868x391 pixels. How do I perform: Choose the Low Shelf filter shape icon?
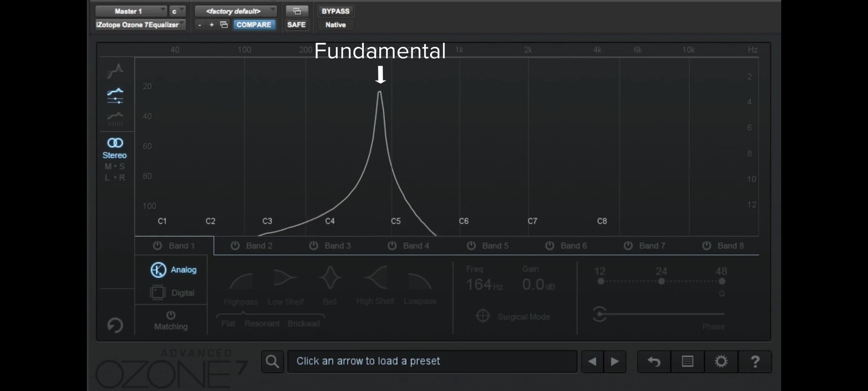(285, 278)
